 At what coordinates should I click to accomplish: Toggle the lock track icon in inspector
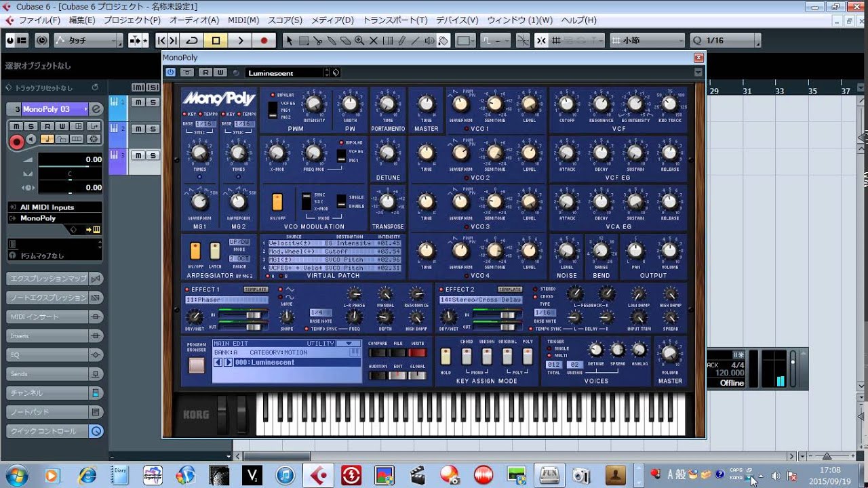62,139
